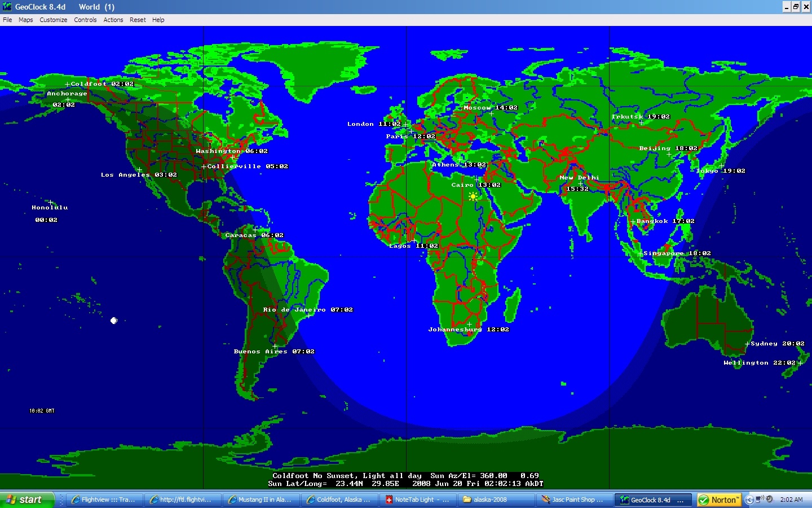Click the Tokyo 19:02 label

tap(720, 171)
